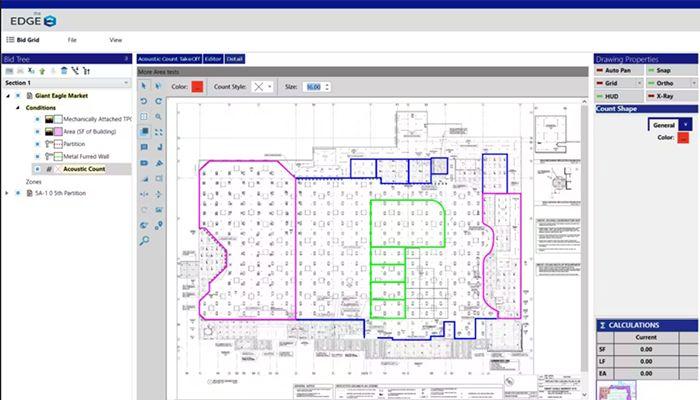The width and height of the screenshot is (700, 400).
Task: Pick the red Color swatch in toolbar
Action: pos(197,87)
